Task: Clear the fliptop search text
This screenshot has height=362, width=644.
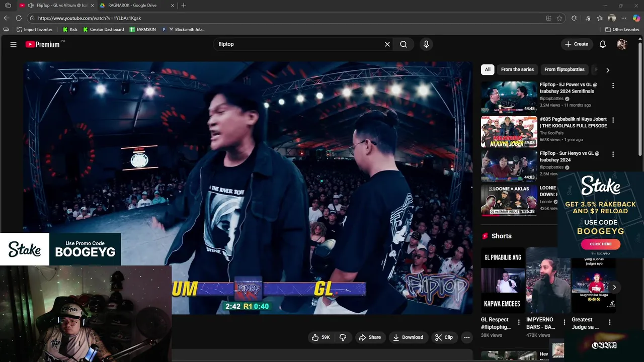Action: coord(387,44)
